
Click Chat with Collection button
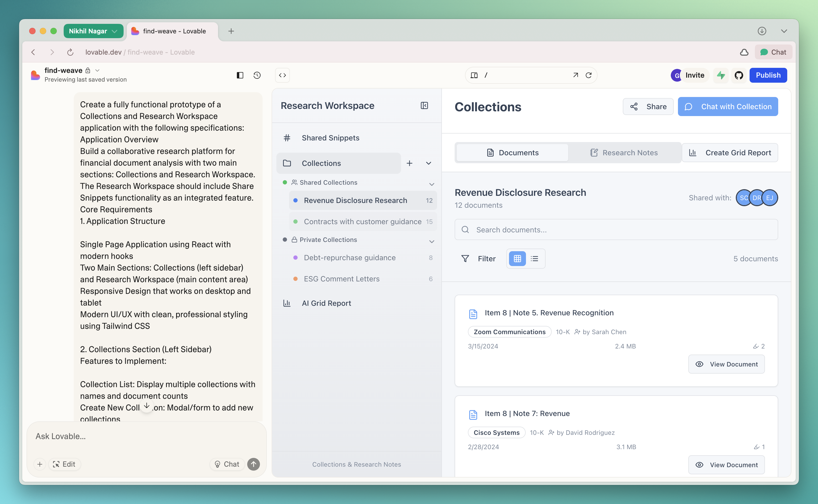pyautogui.click(x=728, y=107)
